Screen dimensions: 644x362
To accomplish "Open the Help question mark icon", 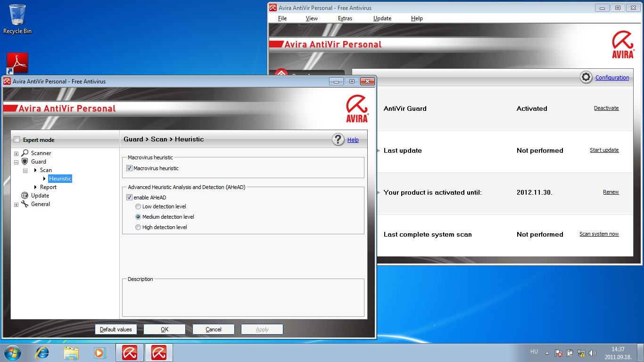I will coord(338,140).
